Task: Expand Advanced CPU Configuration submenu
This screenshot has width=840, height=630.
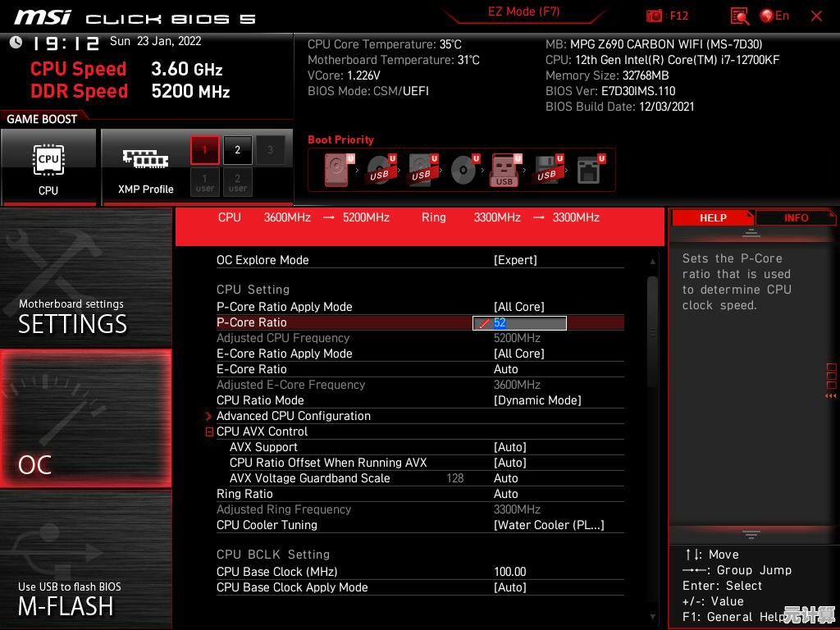Action: click(x=294, y=416)
